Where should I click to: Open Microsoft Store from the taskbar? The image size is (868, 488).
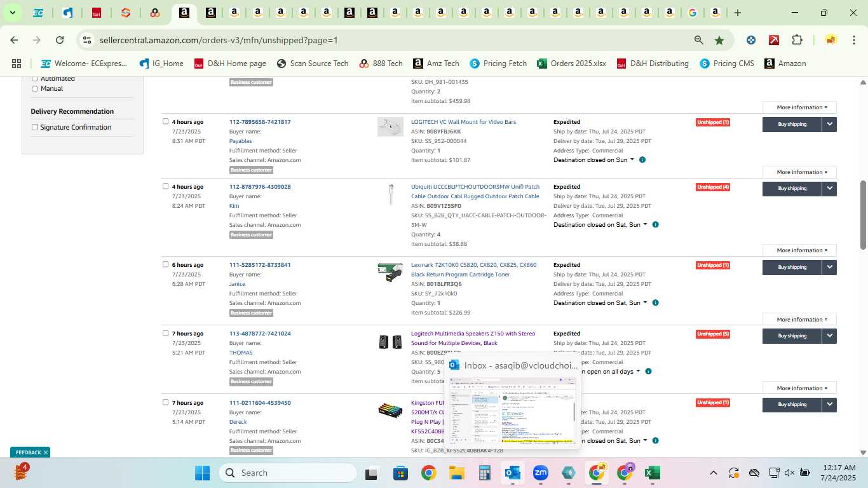tap(400, 473)
